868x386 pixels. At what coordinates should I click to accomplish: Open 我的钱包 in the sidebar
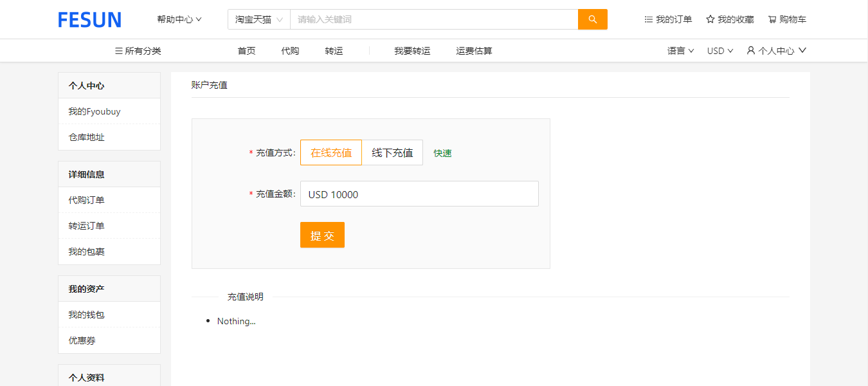coord(87,315)
